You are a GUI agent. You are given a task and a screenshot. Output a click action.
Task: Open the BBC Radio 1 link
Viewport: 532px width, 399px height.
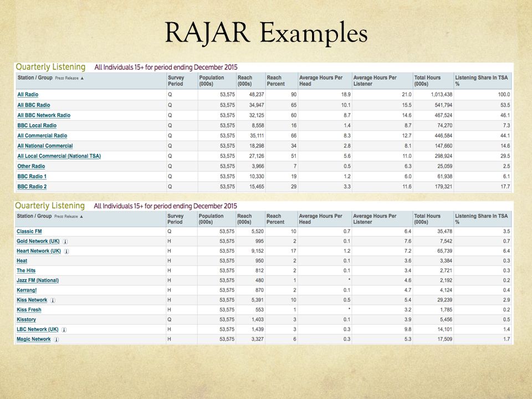coord(32,176)
